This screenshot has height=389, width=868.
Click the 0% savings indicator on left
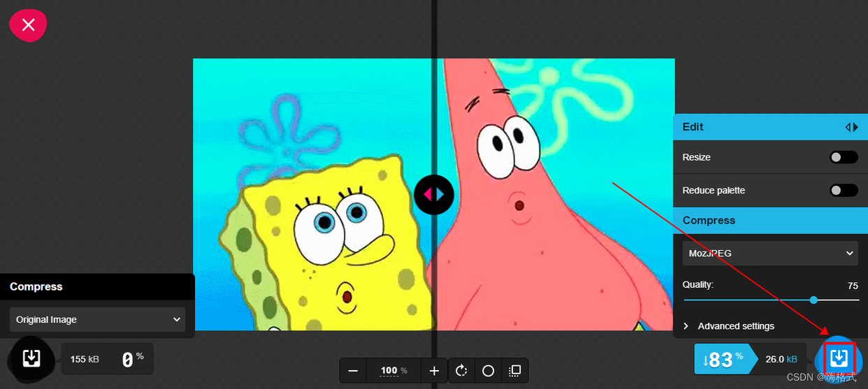133,359
